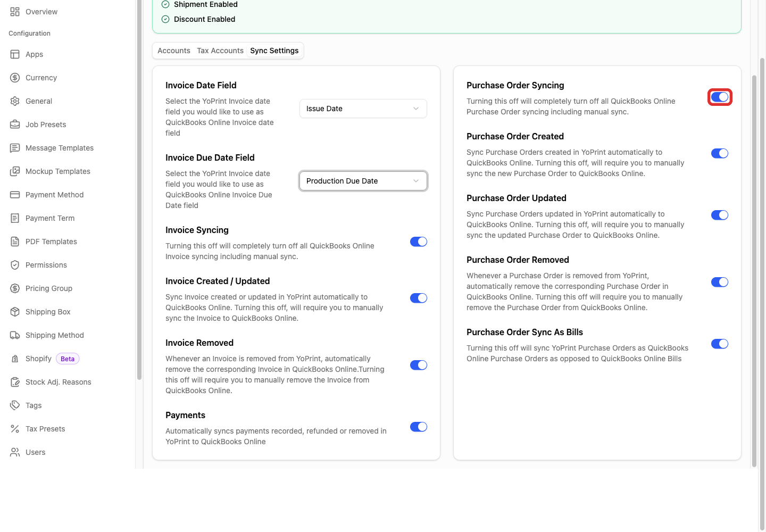Click the Overview grid icon
766x532 pixels.
point(15,12)
